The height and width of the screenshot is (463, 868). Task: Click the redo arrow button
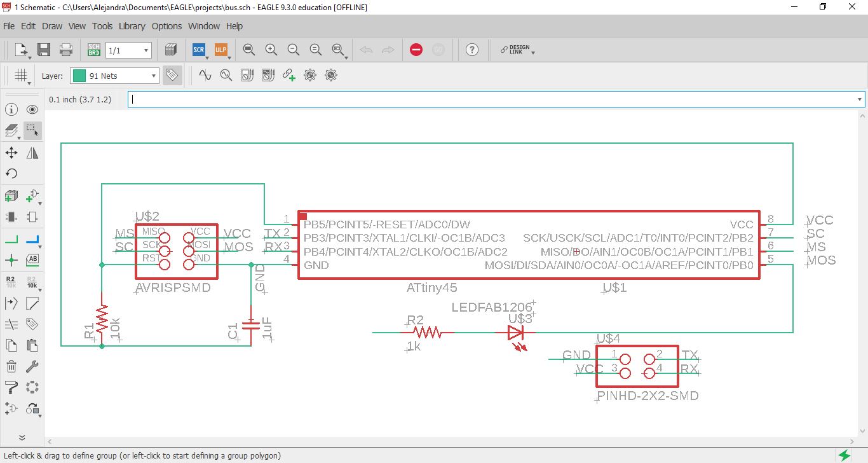[388, 50]
